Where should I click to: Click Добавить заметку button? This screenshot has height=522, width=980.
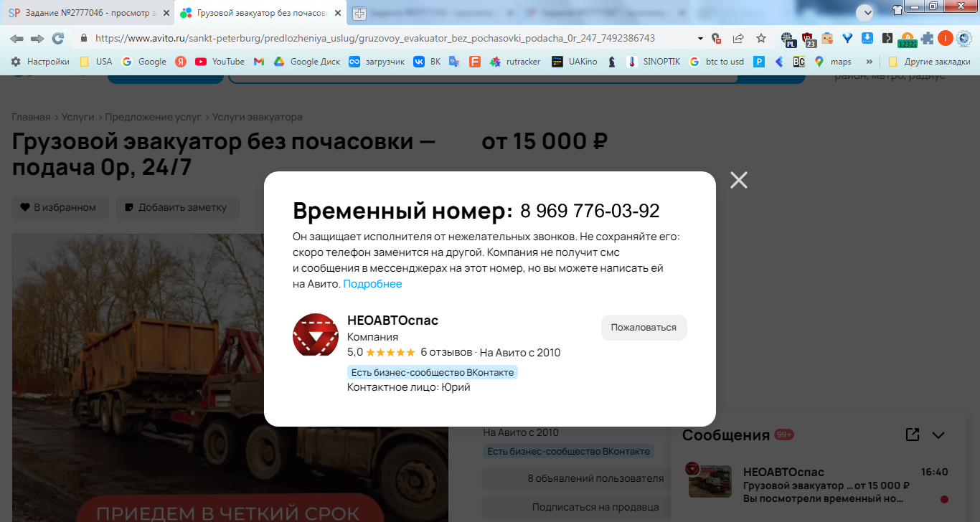pos(177,208)
